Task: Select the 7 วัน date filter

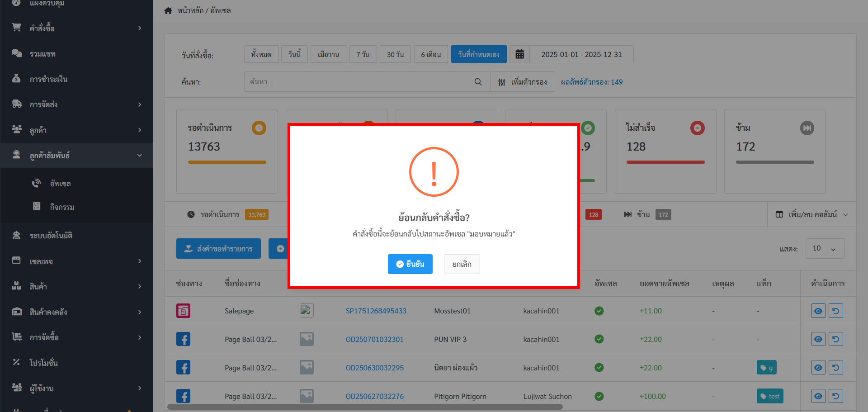Action: [363, 54]
